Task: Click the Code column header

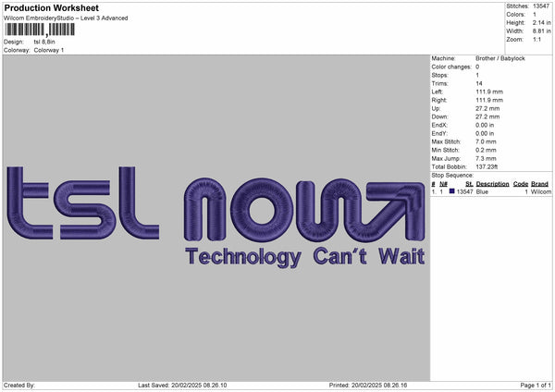Action: pos(521,184)
